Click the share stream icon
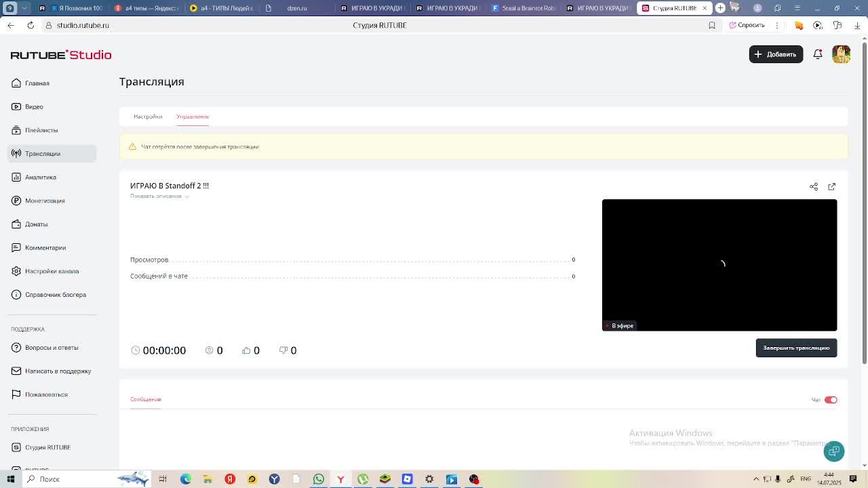 pos(814,186)
